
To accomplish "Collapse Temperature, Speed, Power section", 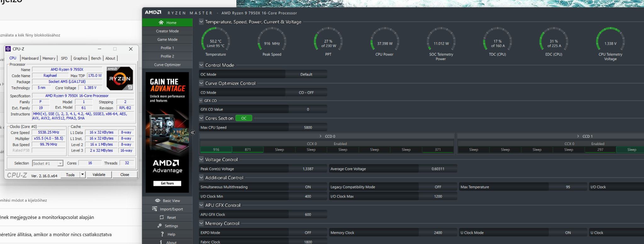I will 201,21.
